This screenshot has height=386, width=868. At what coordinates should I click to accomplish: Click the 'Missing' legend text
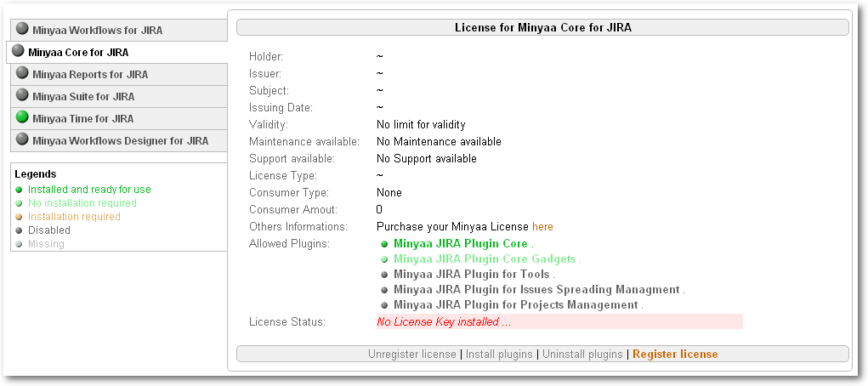(47, 244)
